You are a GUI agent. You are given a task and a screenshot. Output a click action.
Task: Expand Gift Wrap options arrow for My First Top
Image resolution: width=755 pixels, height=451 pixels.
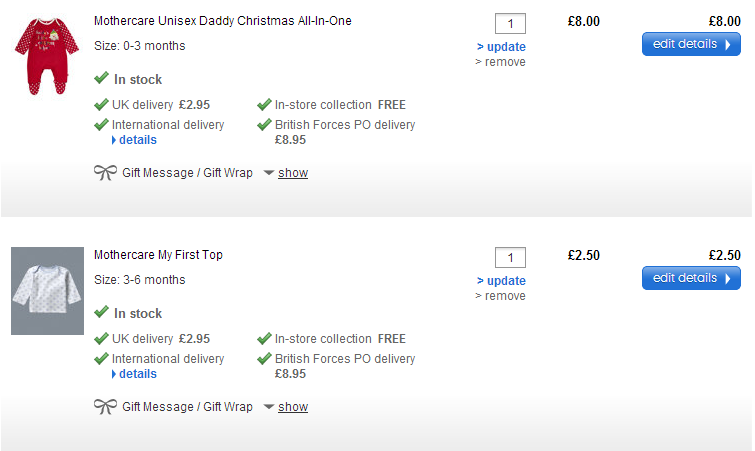(x=268, y=407)
